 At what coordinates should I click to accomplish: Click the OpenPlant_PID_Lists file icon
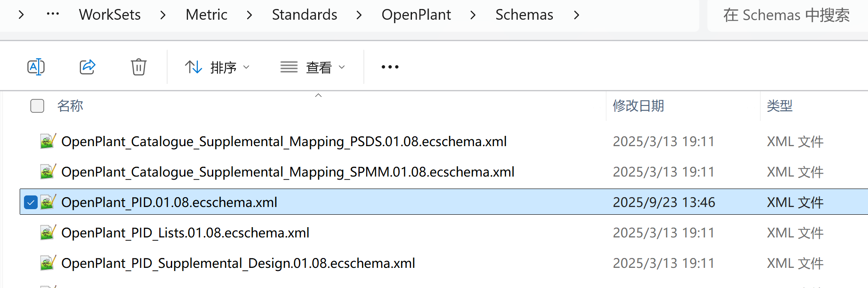click(48, 233)
